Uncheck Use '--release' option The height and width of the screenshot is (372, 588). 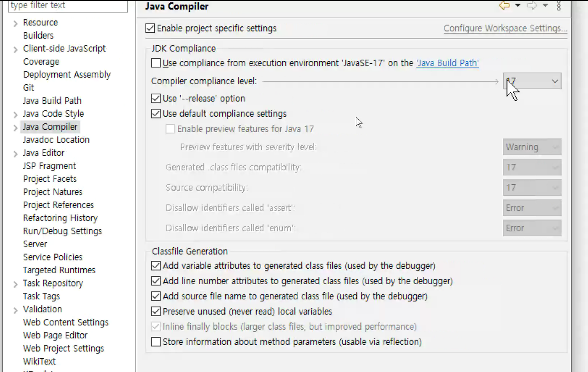(x=156, y=98)
